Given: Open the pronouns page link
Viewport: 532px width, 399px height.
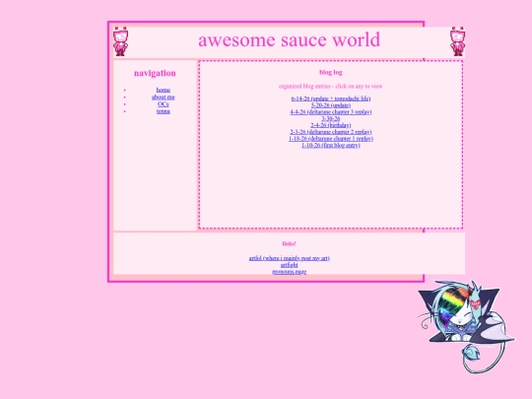Looking at the screenshot, I should (289, 272).
